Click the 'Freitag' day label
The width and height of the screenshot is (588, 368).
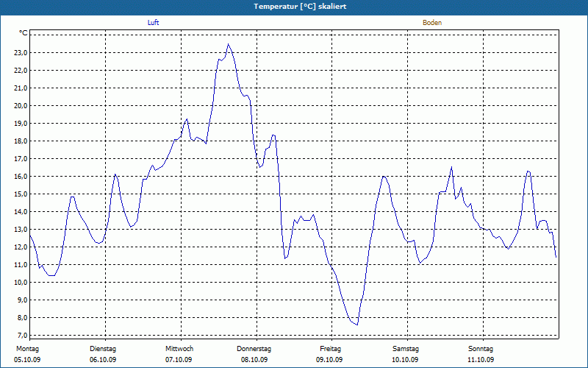coord(330,349)
